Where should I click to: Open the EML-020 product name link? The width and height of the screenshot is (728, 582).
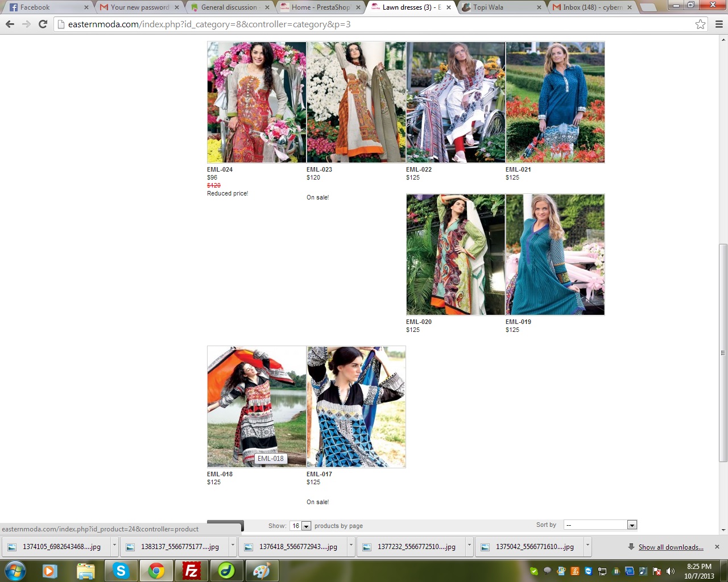(419, 322)
